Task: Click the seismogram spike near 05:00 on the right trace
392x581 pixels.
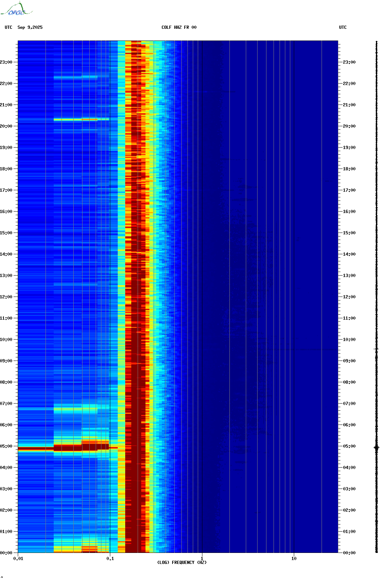Action: tap(376, 448)
